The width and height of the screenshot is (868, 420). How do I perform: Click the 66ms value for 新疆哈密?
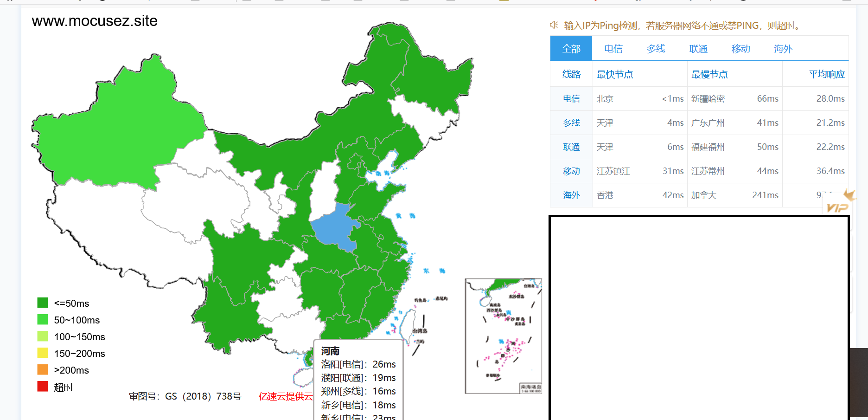(x=768, y=98)
